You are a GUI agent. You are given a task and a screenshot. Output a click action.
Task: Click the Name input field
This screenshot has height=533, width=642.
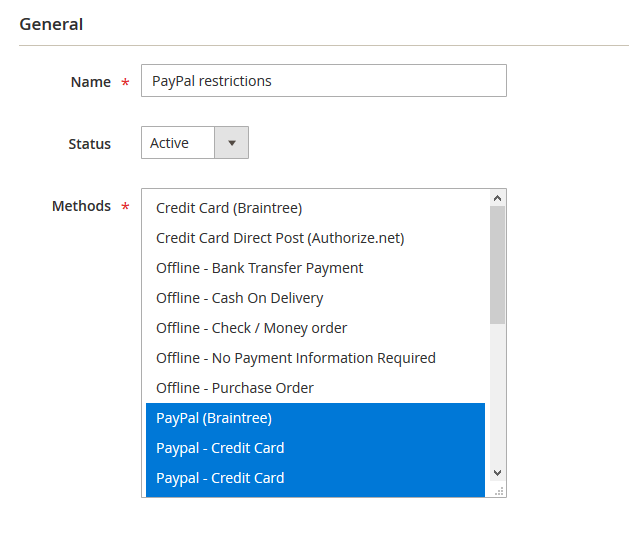tap(323, 81)
